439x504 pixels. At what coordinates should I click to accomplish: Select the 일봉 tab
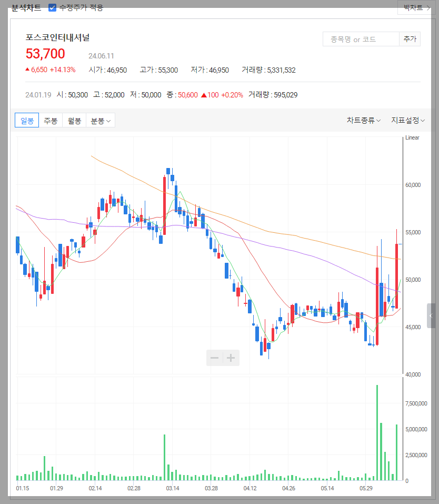tap(27, 121)
